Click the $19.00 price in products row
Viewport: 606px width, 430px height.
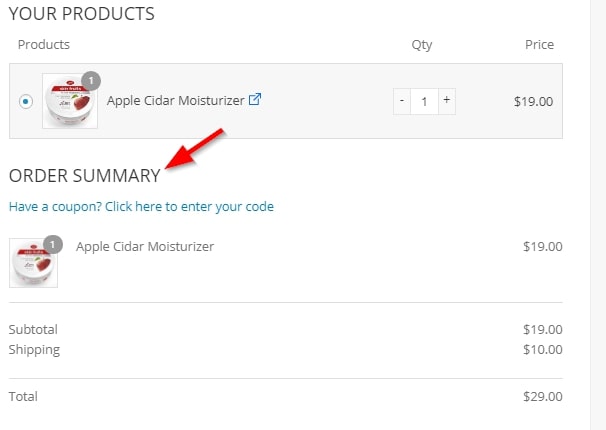click(x=533, y=102)
